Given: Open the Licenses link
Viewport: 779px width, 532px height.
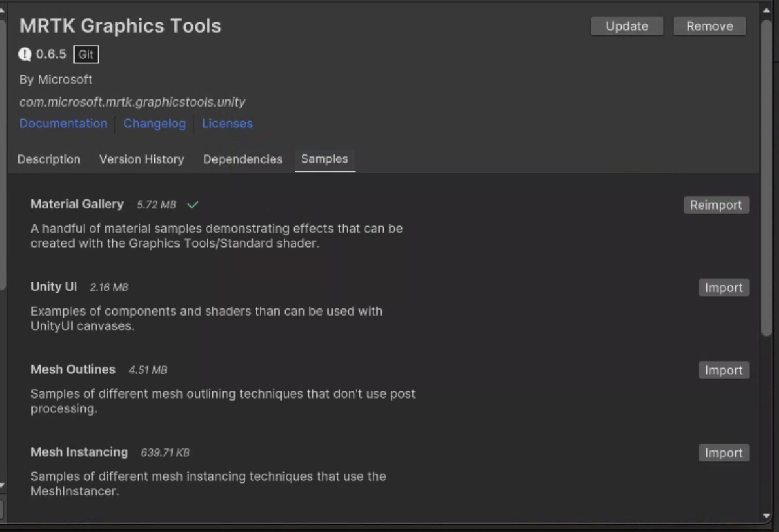Looking at the screenshot, I should coord(227,123).
